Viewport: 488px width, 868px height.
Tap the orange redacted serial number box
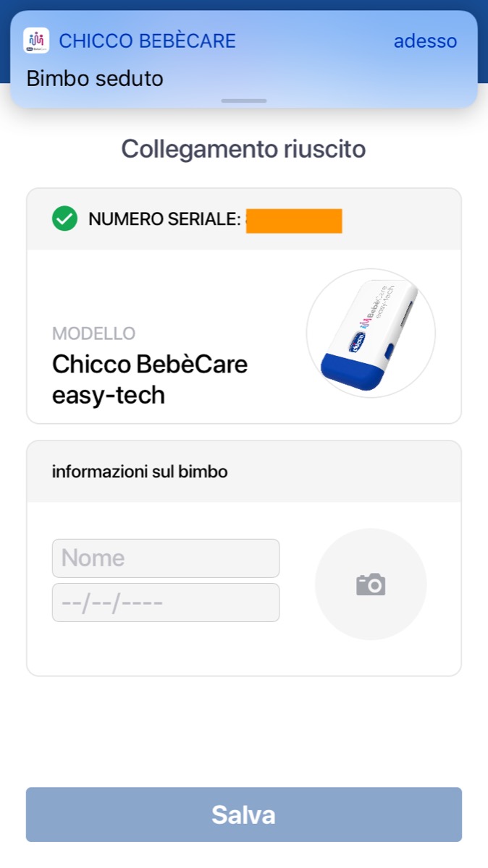click(294, 221)
